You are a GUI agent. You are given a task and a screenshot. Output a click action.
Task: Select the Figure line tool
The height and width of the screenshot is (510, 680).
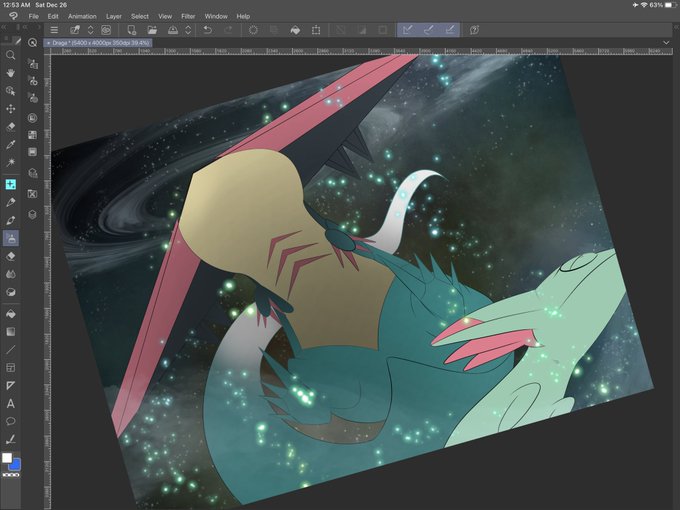coord(10,350)
